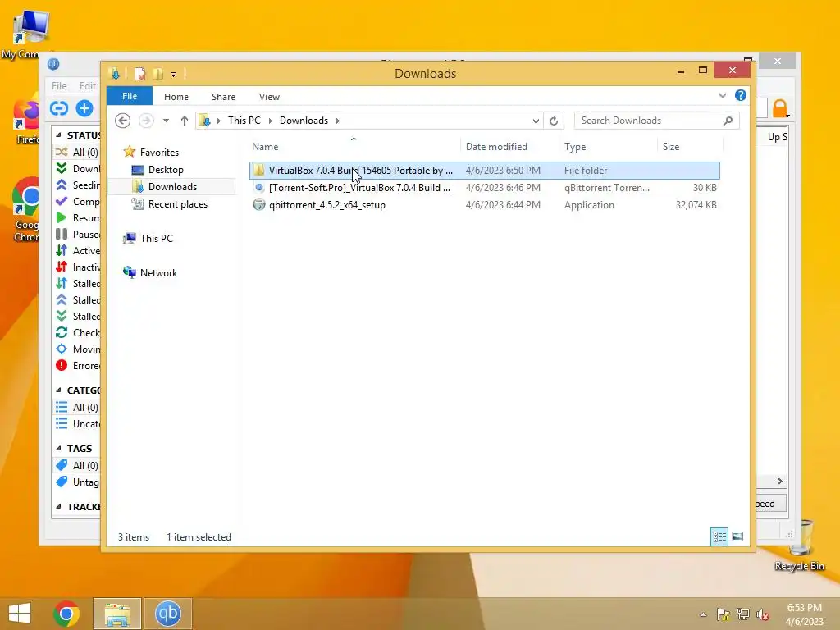Click This PC in address breadcrumb

click(244, 121)
